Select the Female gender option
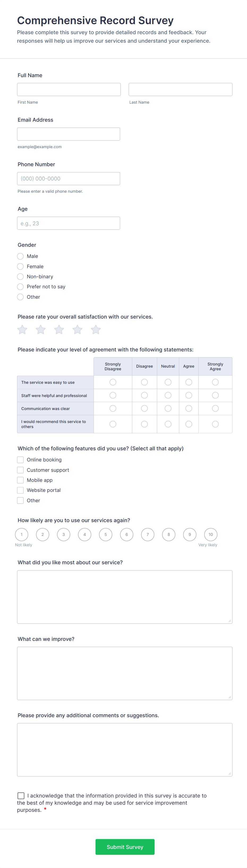Viewport: 247px width, 868px height. coord(20,266)
